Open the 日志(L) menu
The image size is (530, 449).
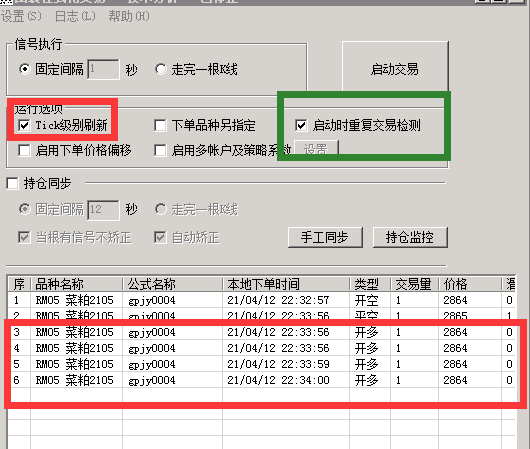75,16
